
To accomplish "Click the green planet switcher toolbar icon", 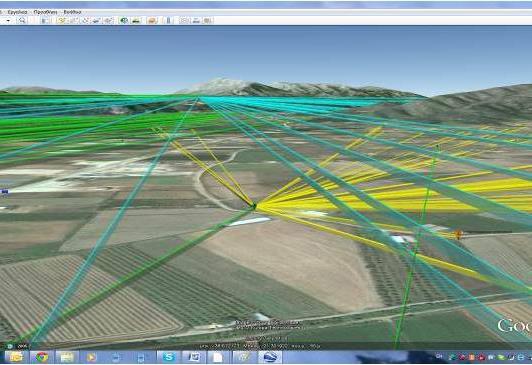I will click(124, 20).
